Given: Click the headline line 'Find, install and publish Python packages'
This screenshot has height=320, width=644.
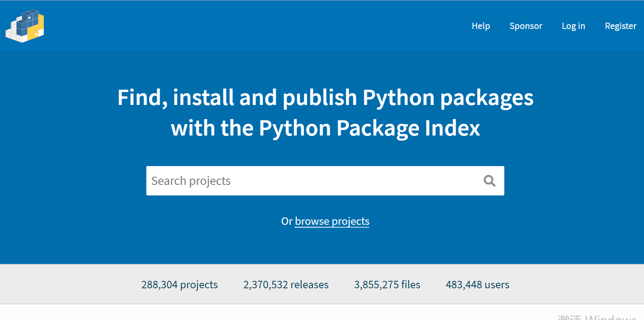Looking at the screenshot, I should tap(325, 98).
